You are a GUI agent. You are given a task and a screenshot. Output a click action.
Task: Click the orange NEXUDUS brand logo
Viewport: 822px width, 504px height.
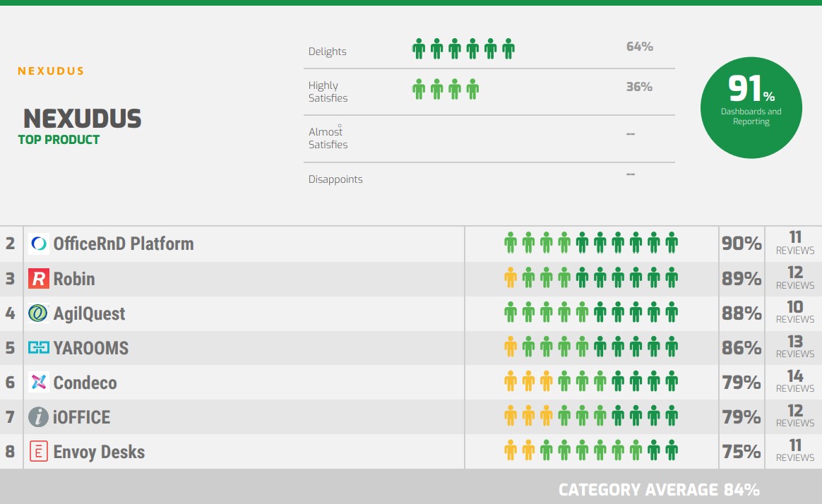51,71
